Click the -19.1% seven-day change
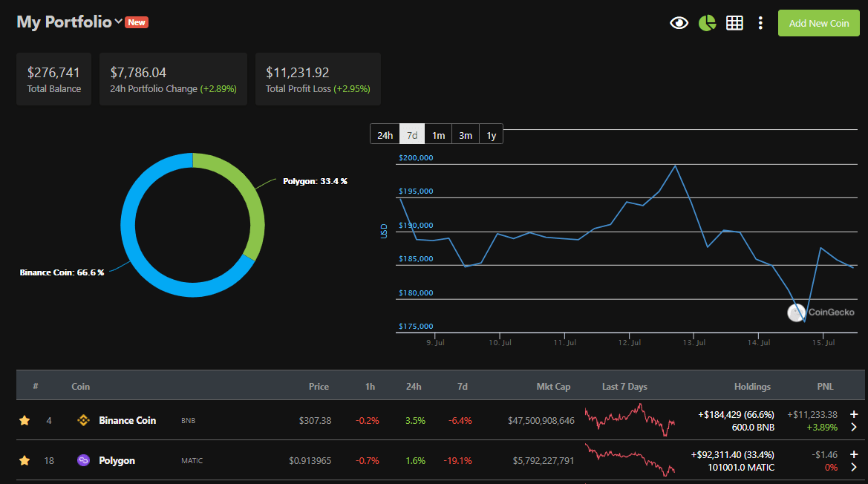Screen dimensions: 868x484 tap(458, 461)
